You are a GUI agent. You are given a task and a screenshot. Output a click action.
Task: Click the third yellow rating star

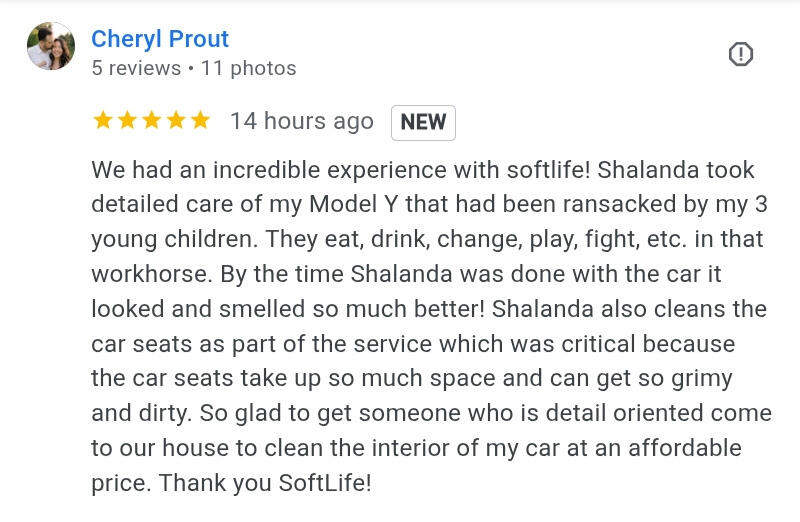(151, 121)
